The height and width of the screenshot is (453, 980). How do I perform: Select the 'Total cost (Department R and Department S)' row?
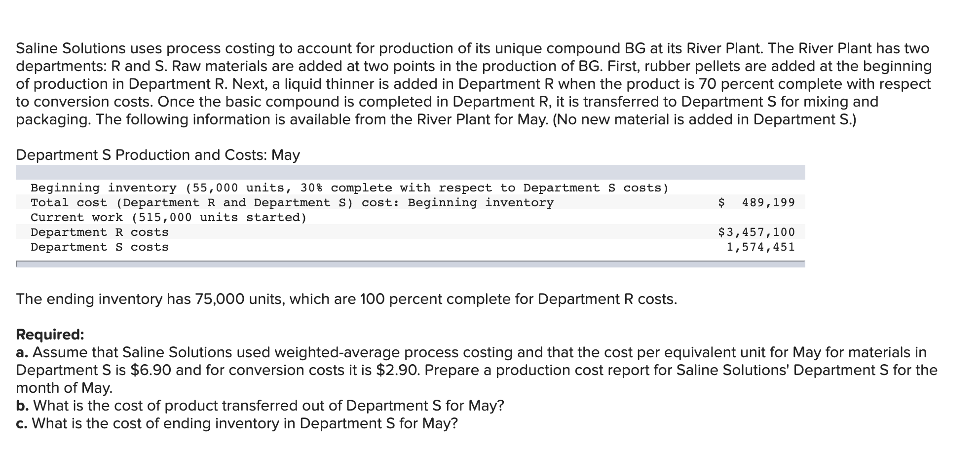pos(411,202)
